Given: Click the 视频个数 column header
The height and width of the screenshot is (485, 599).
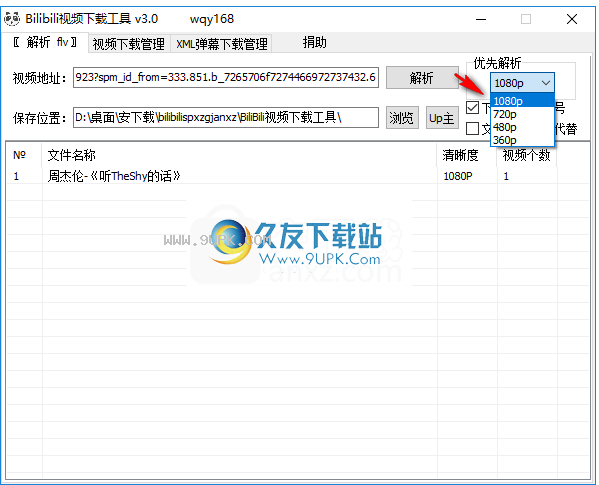Looking at the screenshot, I should [x=526, y=155].
